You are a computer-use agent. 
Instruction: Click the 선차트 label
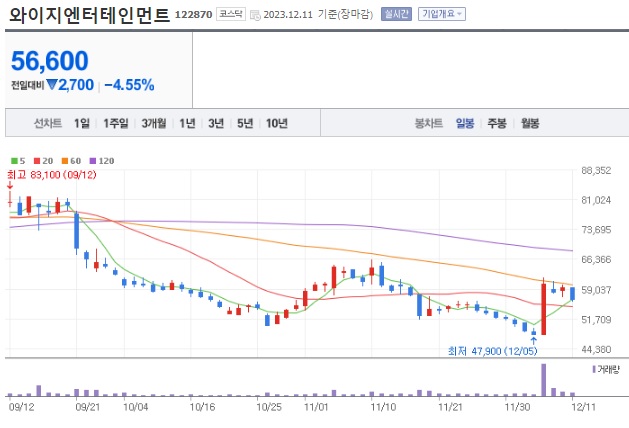[48, 123]
